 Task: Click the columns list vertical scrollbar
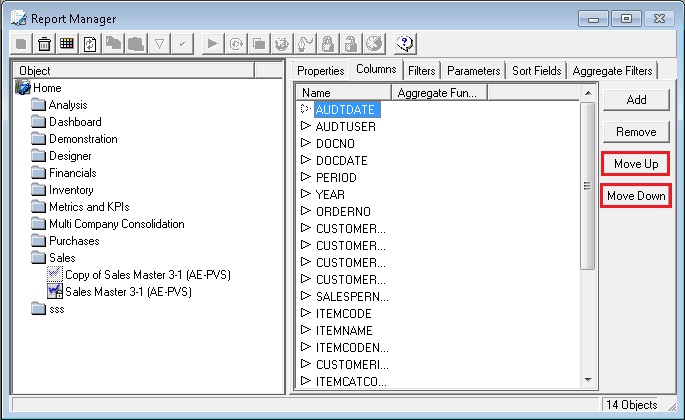(x=588, y=185)
